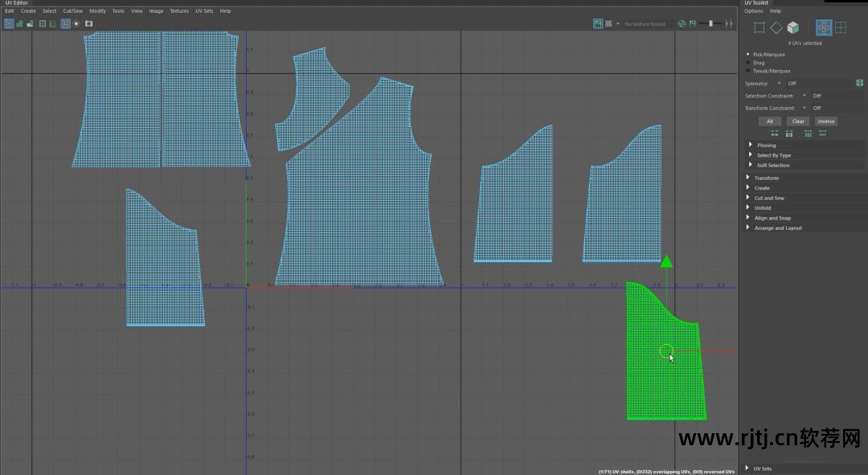The width and height of the screenshot is (868, 475).
Task: Open the Textures menu
Action: coord(178,11)
